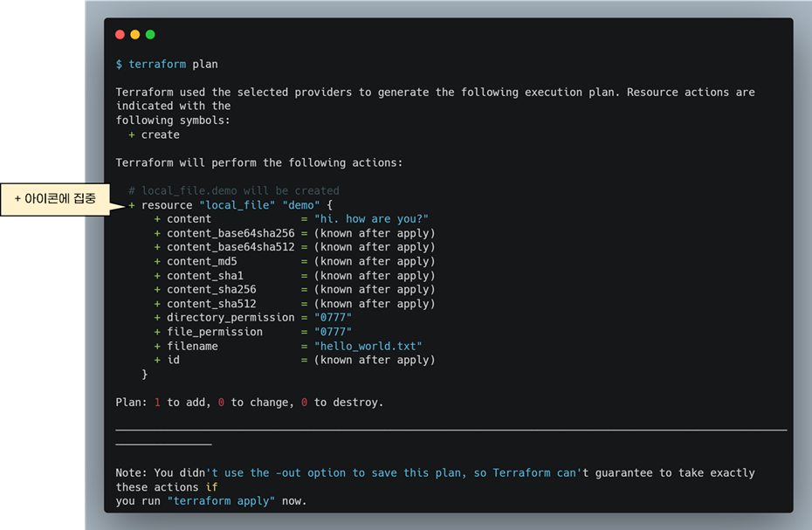
Task: Click the dollar prompt symbol
Action: point(119,65)
